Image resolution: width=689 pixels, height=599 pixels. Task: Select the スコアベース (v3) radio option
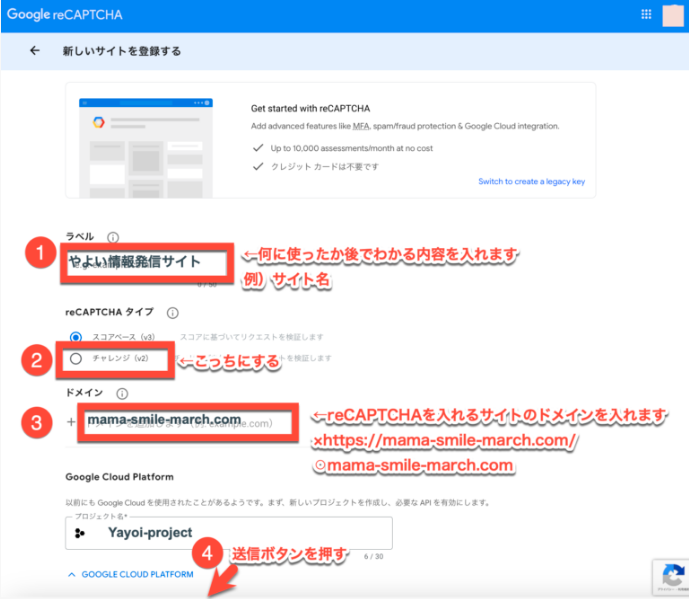(76, 337)
